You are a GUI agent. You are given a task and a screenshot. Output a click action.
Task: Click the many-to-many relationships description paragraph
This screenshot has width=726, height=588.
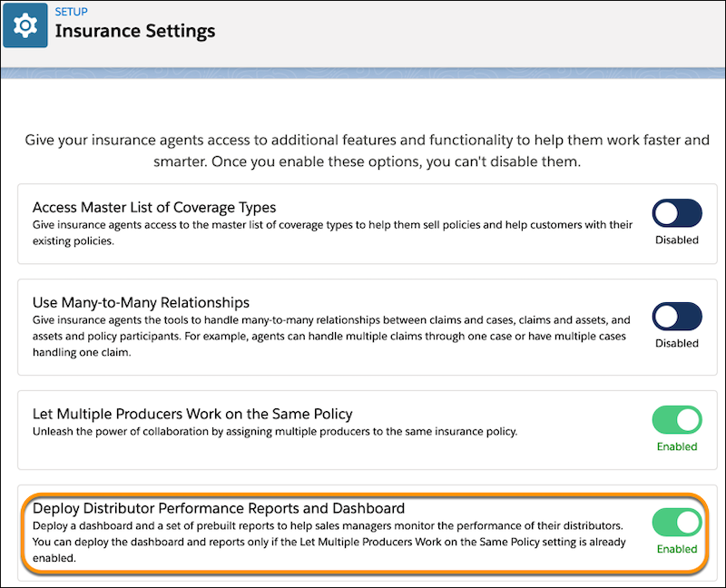tap(331, 336)
